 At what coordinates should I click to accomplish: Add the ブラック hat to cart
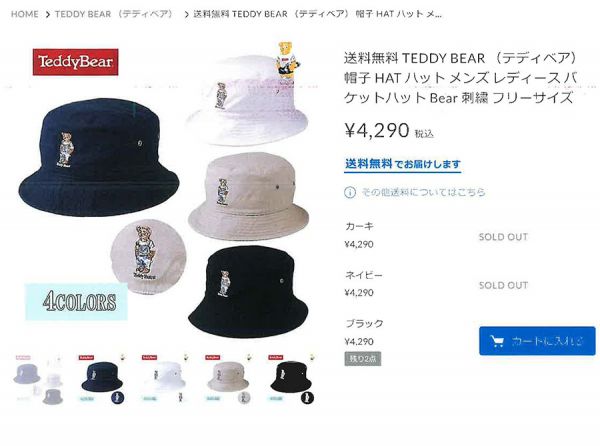click(537, 341)
